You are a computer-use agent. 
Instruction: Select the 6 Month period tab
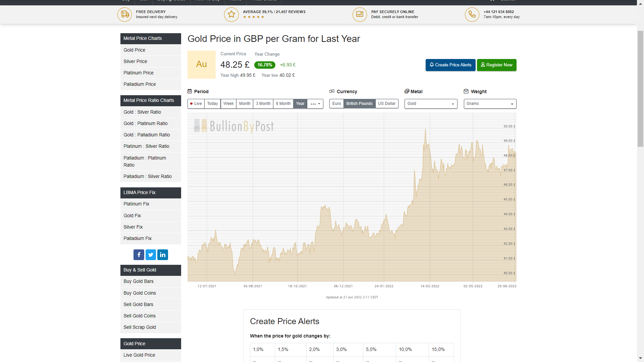pos(283,104)
